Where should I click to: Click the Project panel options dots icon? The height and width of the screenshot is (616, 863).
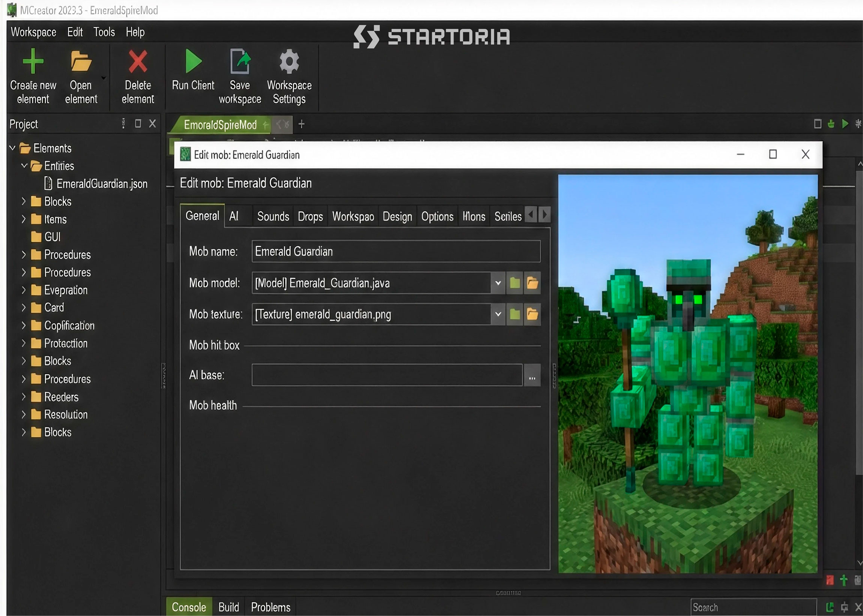(123, 124)
